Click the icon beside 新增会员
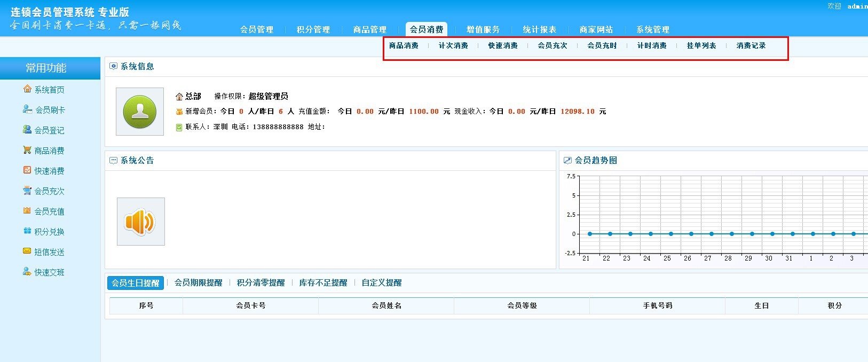868x362 pixels. click(x=179, y=112)
